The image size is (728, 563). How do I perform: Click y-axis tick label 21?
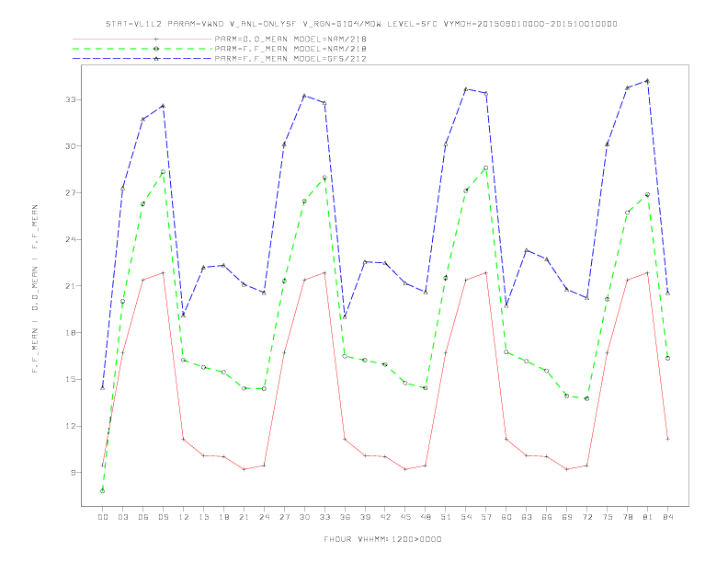point(71,286)
